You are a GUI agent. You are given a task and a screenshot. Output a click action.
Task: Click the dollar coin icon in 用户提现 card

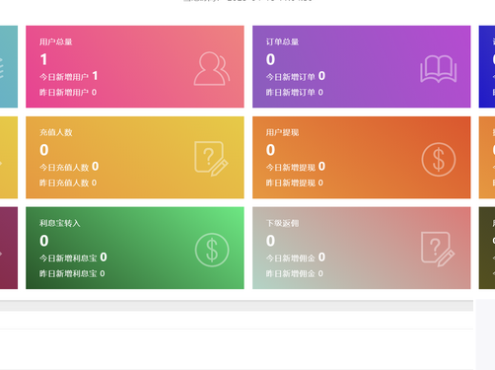[438, 159]
